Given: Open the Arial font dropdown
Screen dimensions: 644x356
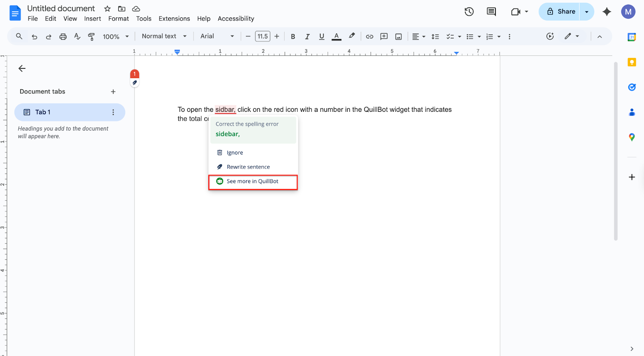Looking at the screenshot, I should point(217,36).
